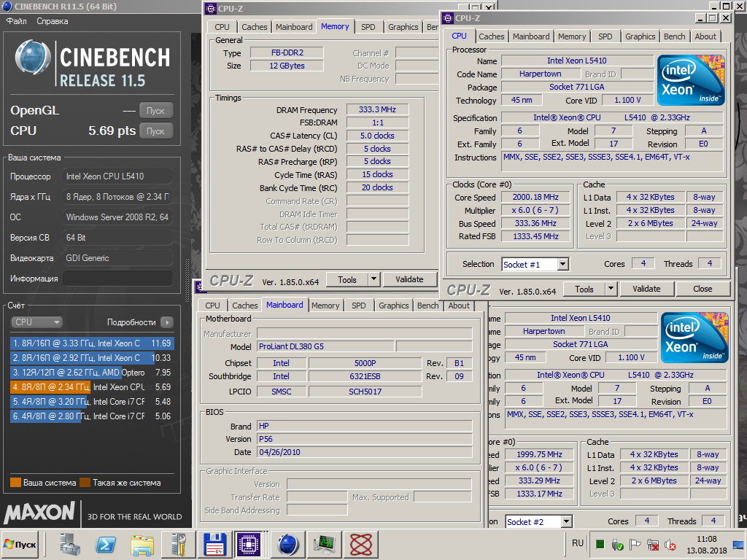Open the Socket #2 selection dropdown
747x560 pixels.
click(x=566, y=522)
